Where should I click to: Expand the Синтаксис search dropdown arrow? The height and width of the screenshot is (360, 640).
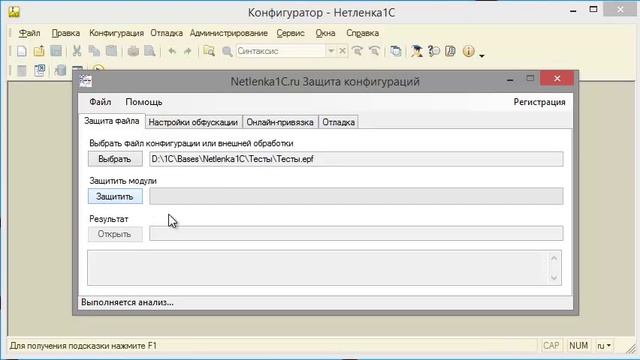(x=331, y=51)
